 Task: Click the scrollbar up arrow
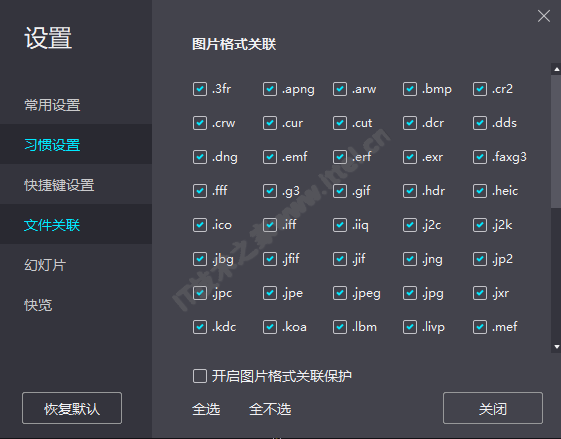(556, 69)
